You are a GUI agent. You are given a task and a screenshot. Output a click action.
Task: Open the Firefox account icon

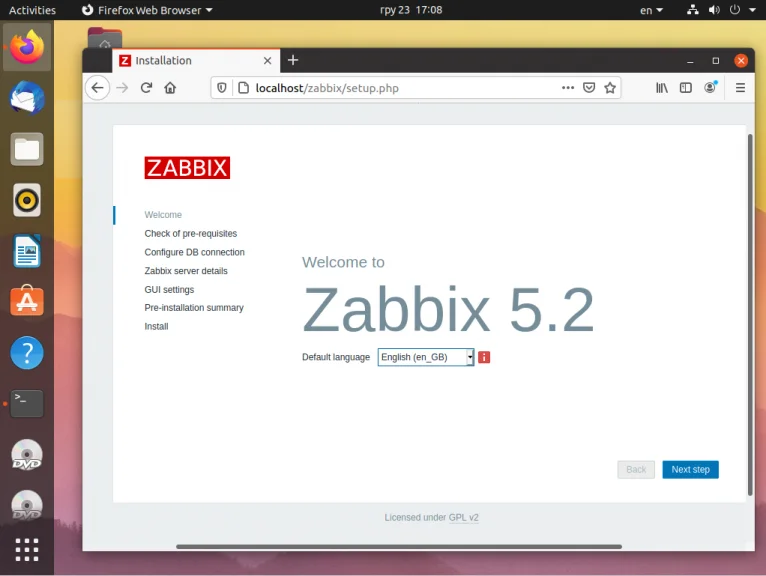pyautogui.click(x=710, y=87)
